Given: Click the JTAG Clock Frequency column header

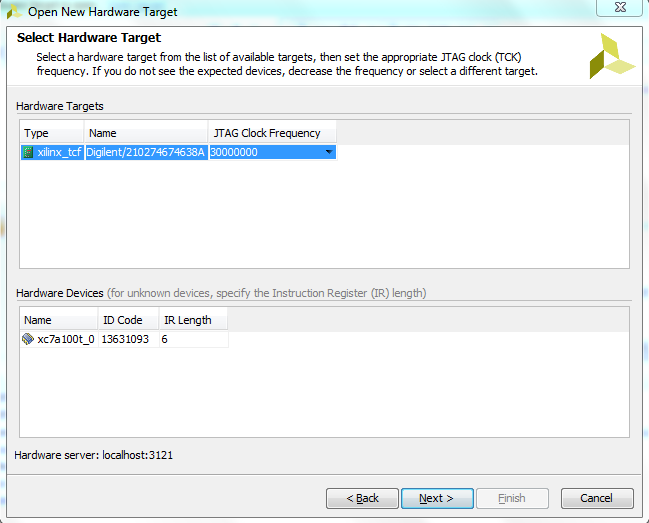Looking at the screenshot, I should 272,133.
